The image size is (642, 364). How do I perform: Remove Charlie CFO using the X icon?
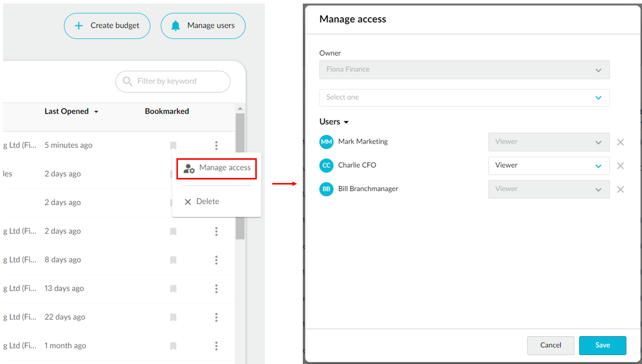coord(620,166)
